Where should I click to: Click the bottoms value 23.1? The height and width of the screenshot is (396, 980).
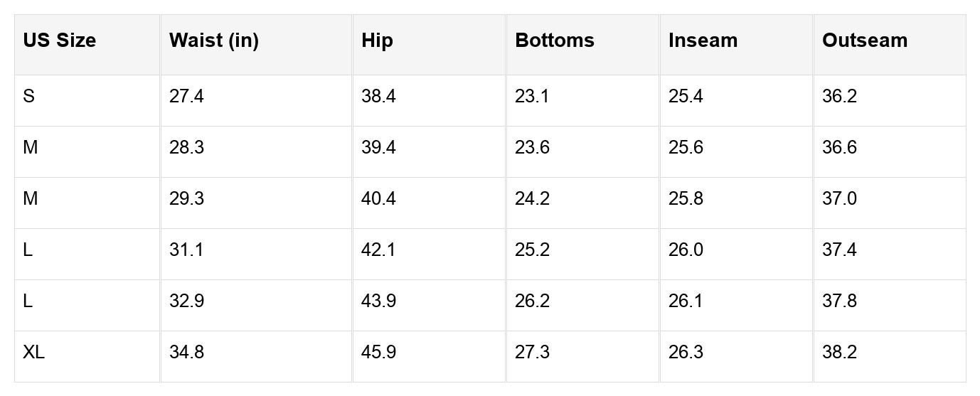coord(532,97)
